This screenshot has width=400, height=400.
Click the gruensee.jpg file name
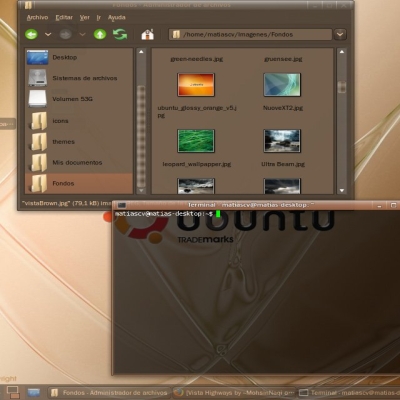[283, 59]
